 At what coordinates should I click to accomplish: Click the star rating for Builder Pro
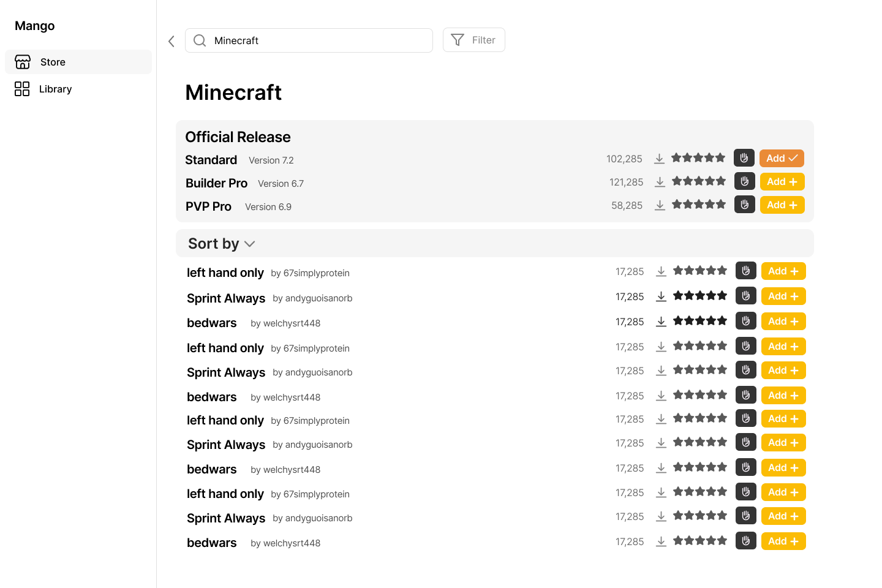tap(699, 181)
